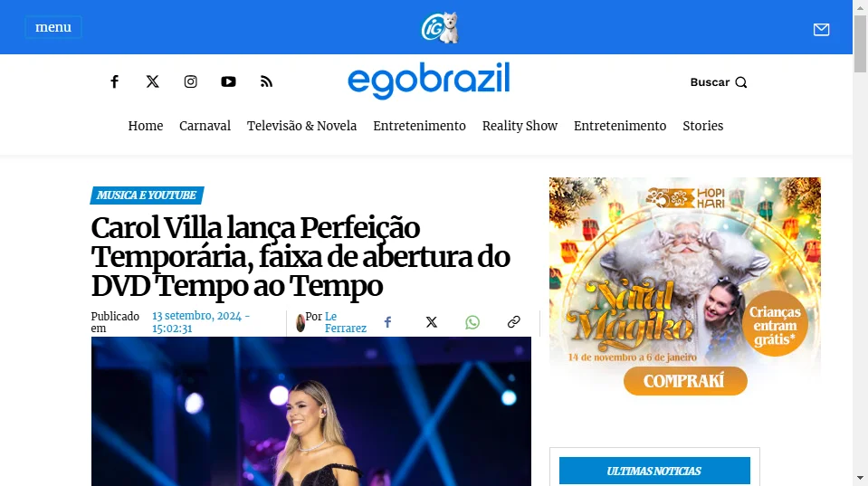This screenshot has height=486, width=868.
Task: Open the menu button in blue bar
Action: point(53,27)
